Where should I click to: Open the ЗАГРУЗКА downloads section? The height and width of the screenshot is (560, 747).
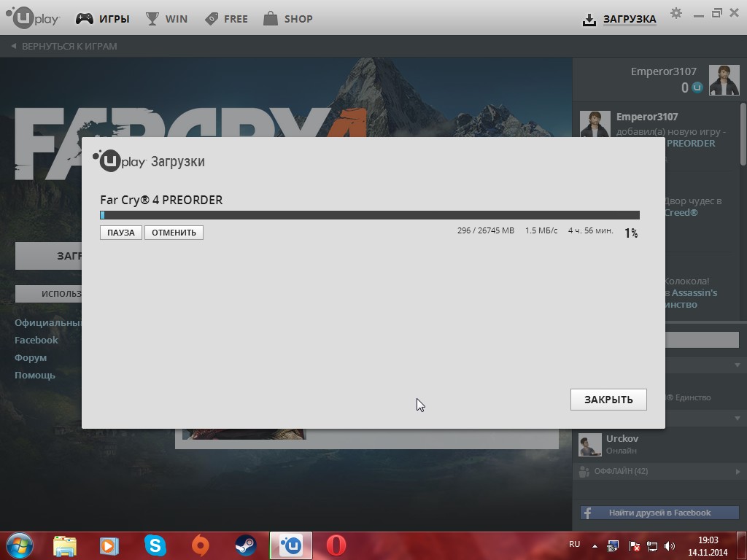pyautogui.click(x=630, y=19)
